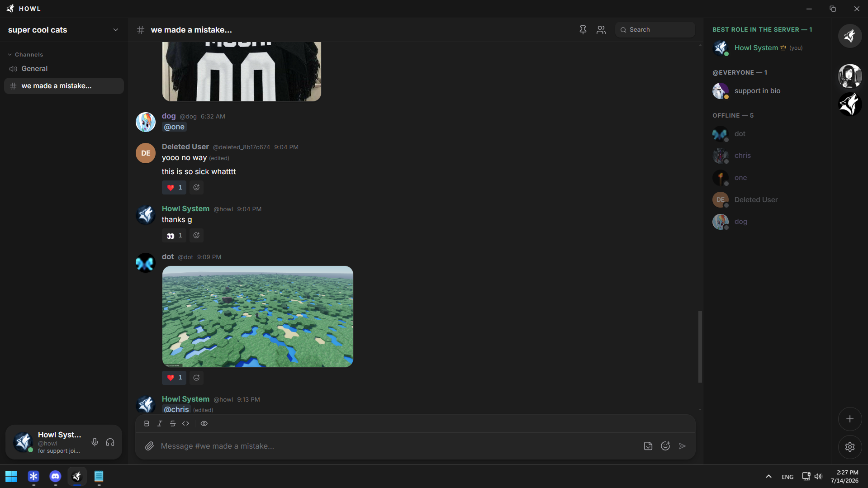Insert code formatting with the code icon
This screenshot has width=868, height=488.
(185, 424)
